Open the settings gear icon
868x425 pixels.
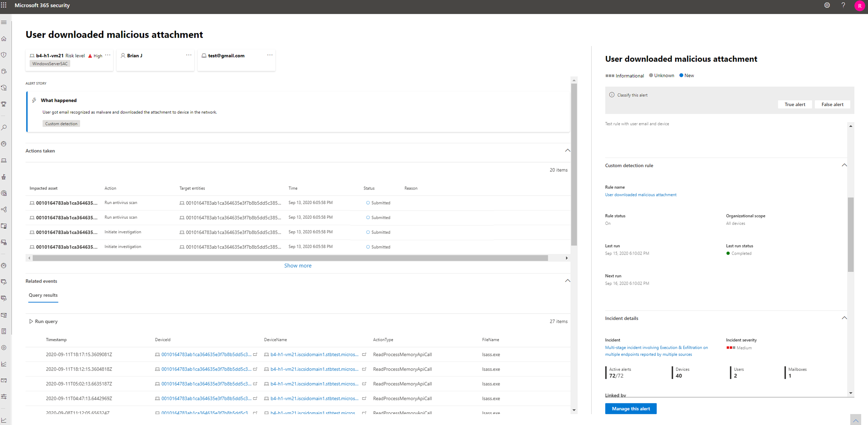[x=827, y=5]
